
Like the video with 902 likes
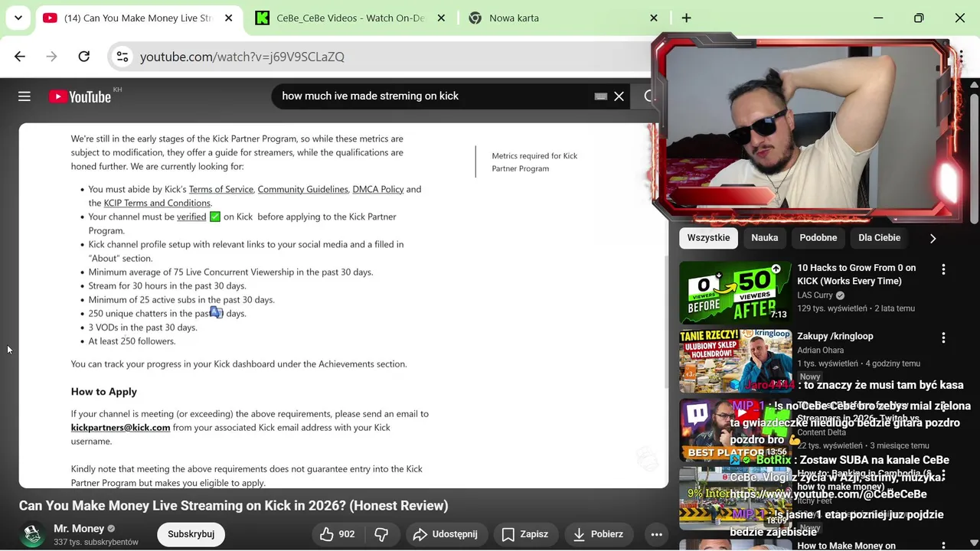coord(337,534)
